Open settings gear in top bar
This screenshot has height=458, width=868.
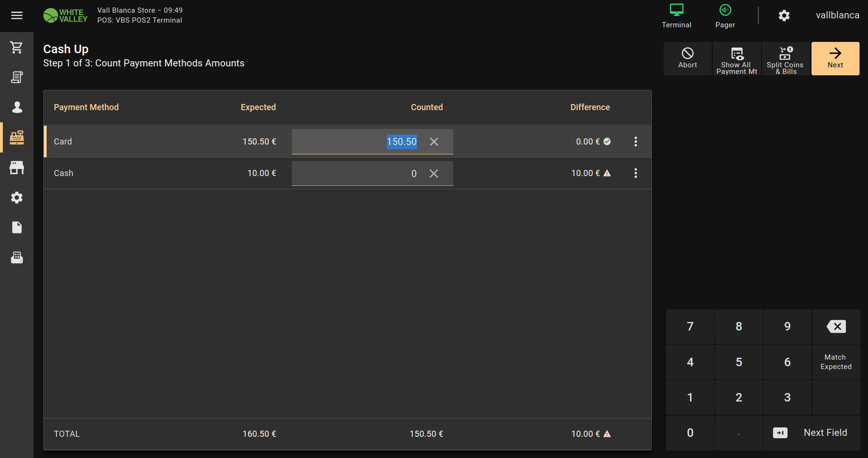pyautogui.click(x=784, y=16)
